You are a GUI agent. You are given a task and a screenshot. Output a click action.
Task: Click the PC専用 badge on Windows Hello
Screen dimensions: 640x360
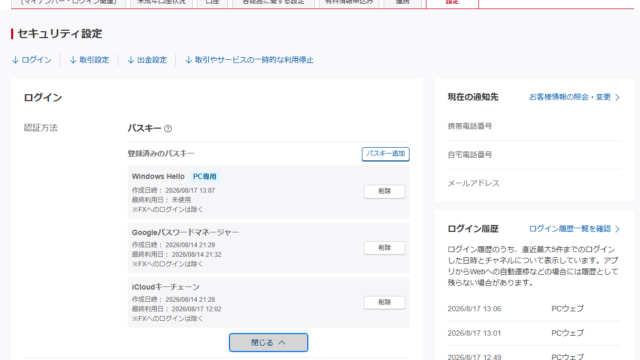pyautogui.click(x=204, y=177)
